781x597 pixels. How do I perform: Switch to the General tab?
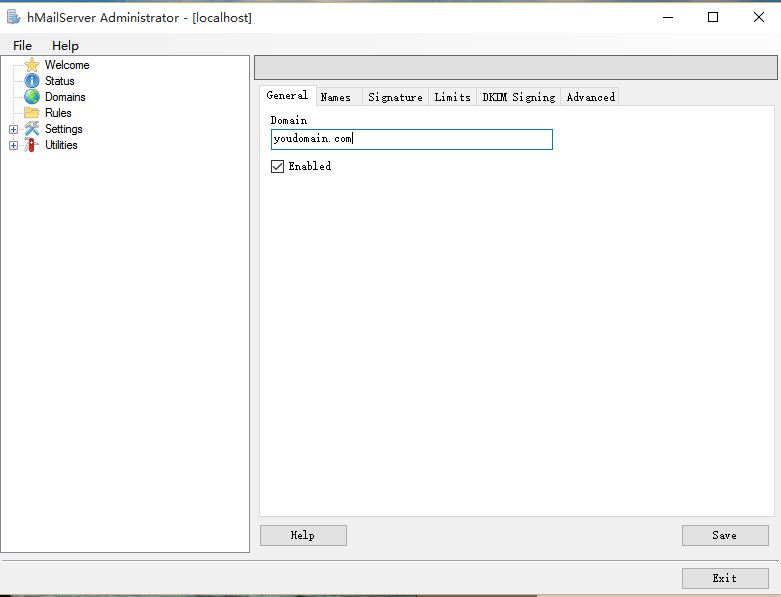click(287, 95)
